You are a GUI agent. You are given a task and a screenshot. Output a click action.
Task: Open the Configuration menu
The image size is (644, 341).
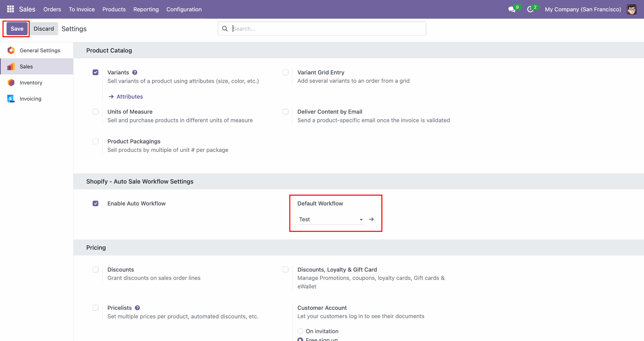coord(184,9)
